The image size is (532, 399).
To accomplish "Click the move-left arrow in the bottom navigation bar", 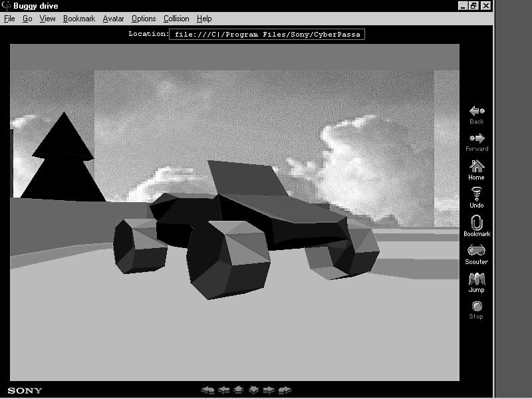I will coord(224,390).
